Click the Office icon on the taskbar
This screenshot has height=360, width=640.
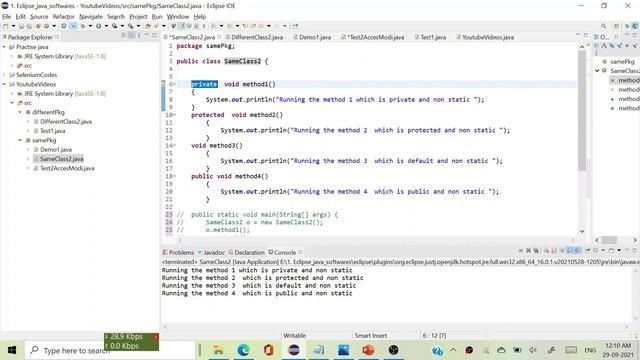pos(268,350)
